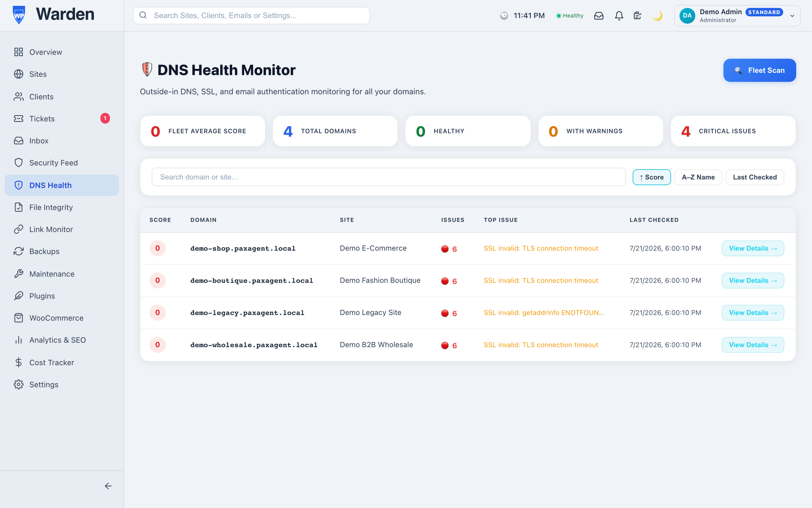Open the Cost Tracker dollar icon
This screenshot has height=508, width=812.
click(x=18, y=363)
